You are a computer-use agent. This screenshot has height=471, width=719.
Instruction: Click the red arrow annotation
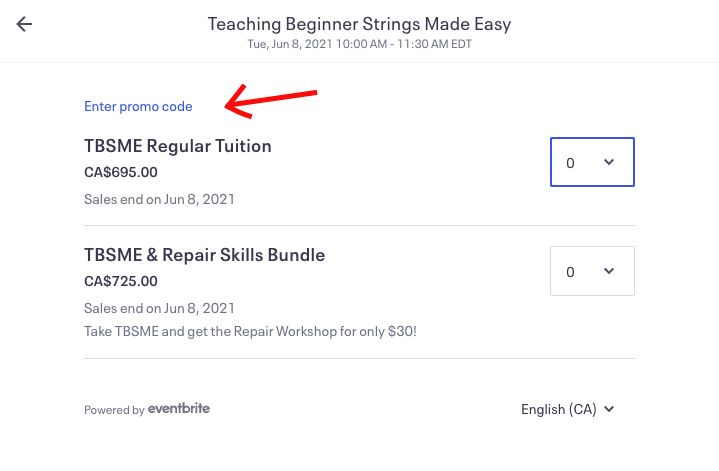(x=271, y=101)
